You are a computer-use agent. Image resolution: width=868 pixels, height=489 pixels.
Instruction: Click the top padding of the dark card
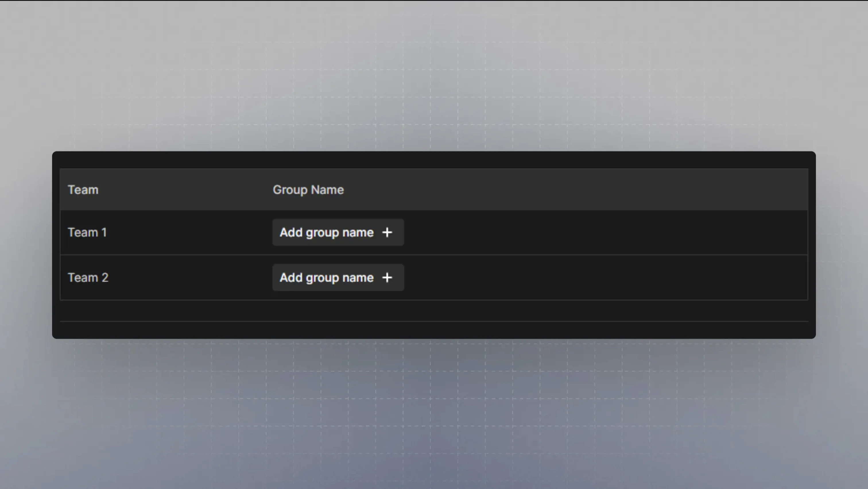click(x=434, y=160)
